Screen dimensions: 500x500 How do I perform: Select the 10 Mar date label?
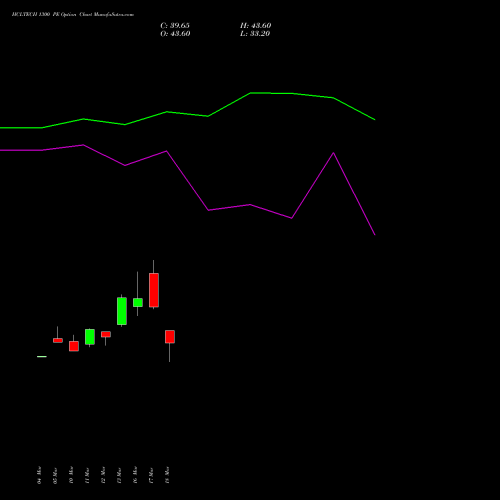click(71, 475)
